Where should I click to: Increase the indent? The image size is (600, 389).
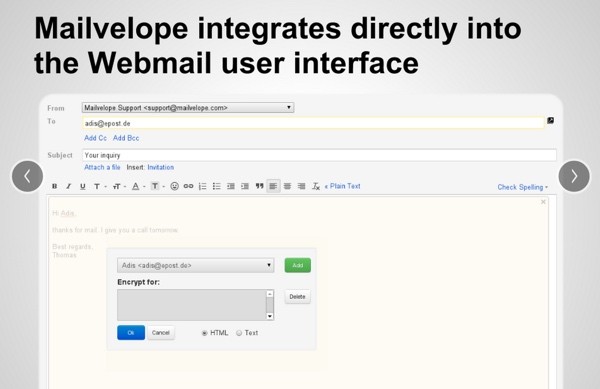tap(245, 186)
